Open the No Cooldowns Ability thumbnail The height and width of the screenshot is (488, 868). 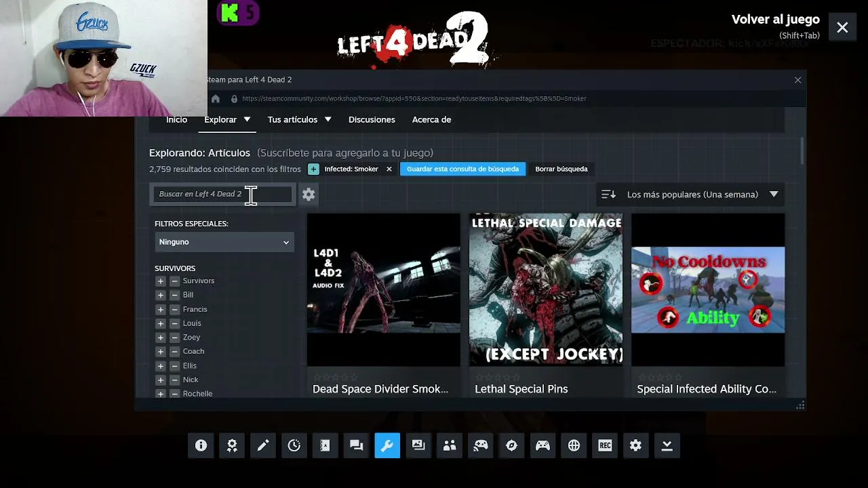point(708,290)
